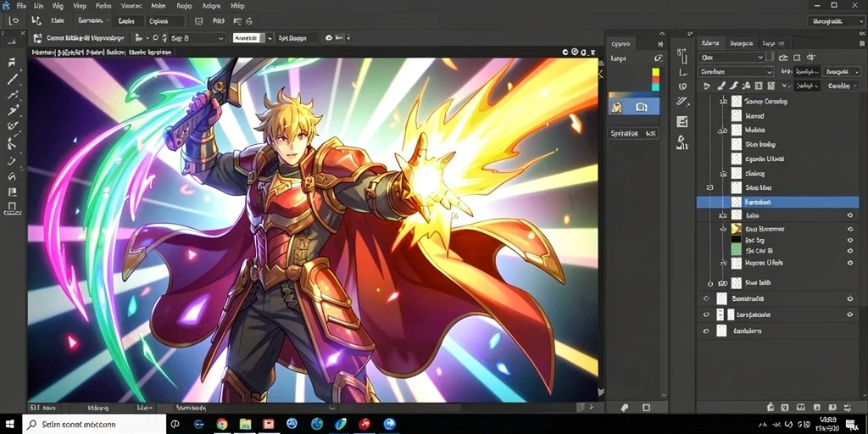Open the 'Sag B' dropdown in options bar
Screen dimensions: 868x434
pos(196,38)
